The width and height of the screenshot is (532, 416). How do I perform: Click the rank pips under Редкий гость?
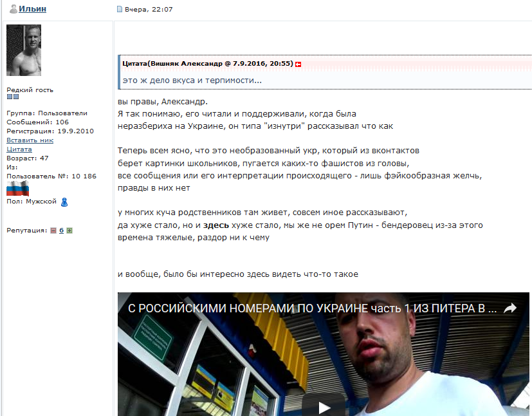[x=13, y=97]
